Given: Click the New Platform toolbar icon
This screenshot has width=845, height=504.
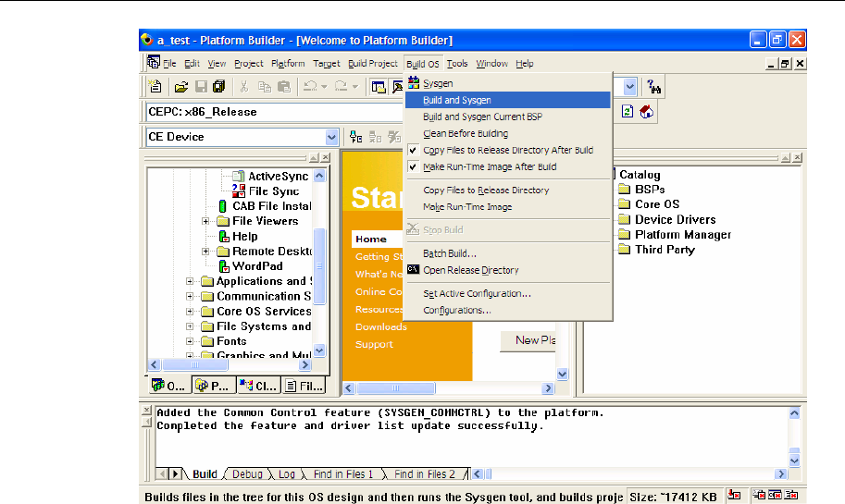Looking at the screenshot, I should pyautogui.click(x=155, y=86).
